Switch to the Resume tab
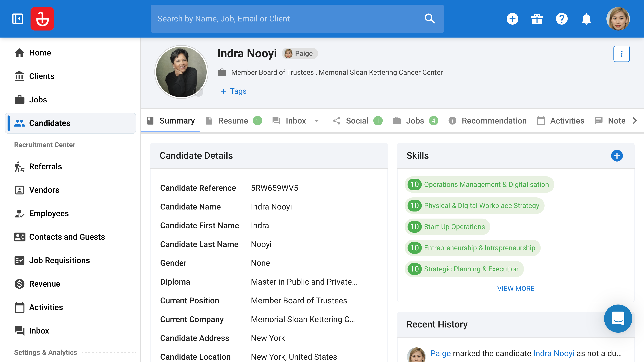The width and height of the screenshot is (644, 362). (x=233, y=121)
